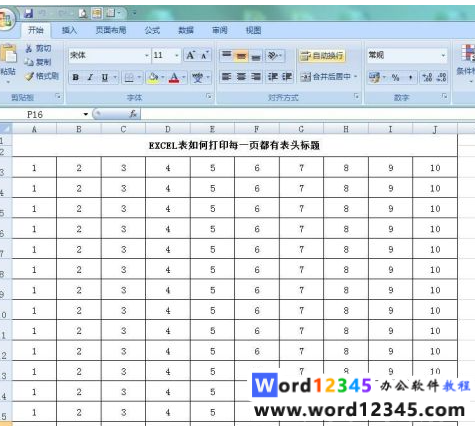Align text right
The image size is (475, 426).
coord(255,77)
